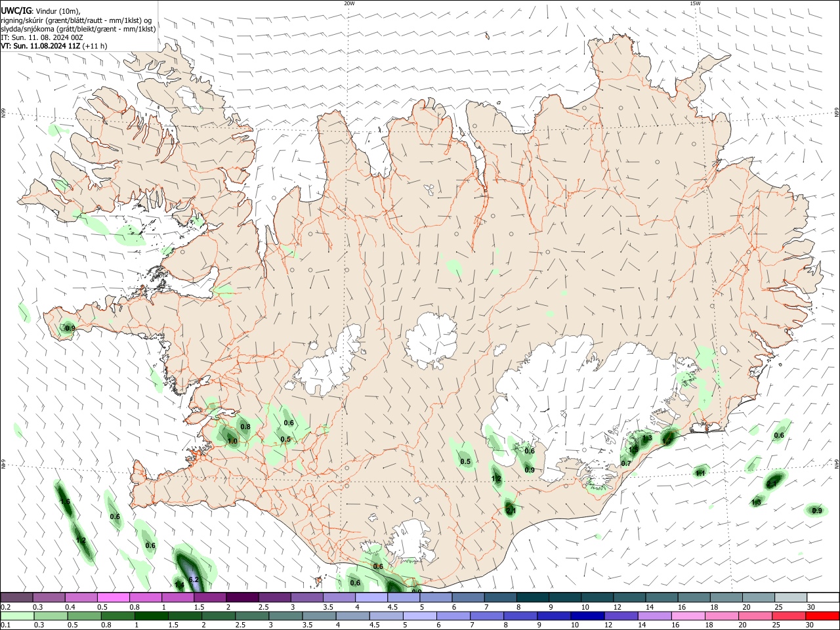Select the darkest green 1 swatch in lower legend bar
840x630 pixels.
point(151,616)
